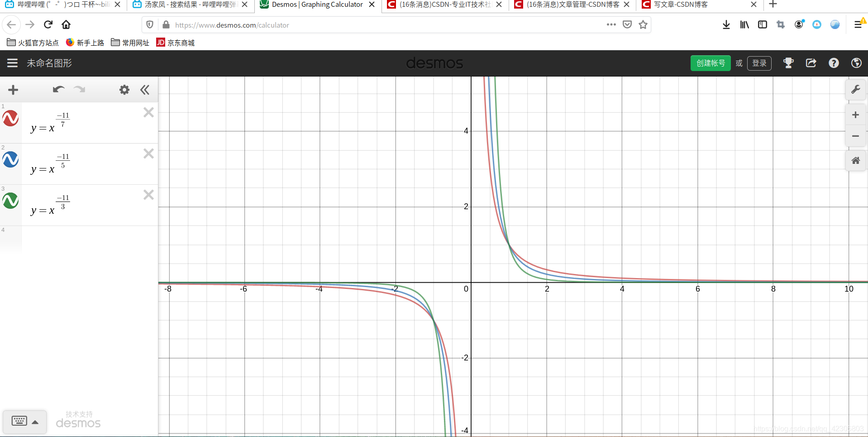The image size is (868, 437).
Task: Open graph settings wrench
Action: click(856, 90)
